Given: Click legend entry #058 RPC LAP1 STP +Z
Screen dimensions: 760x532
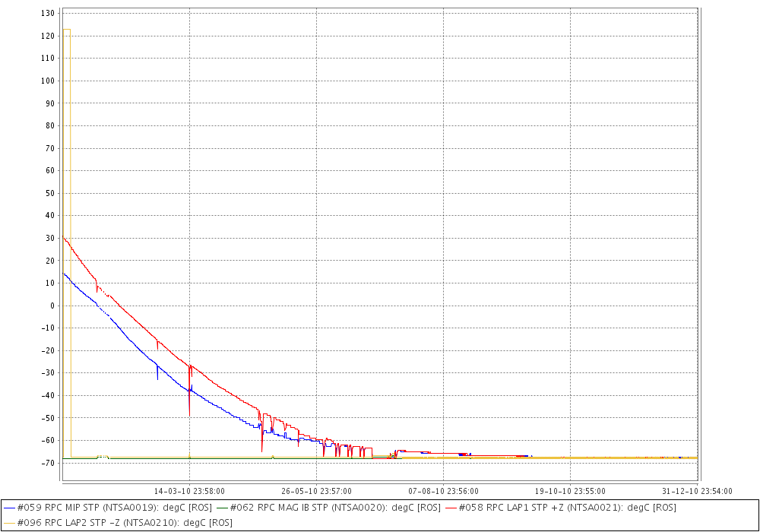Looking at the screenshot, I should 560,507.
